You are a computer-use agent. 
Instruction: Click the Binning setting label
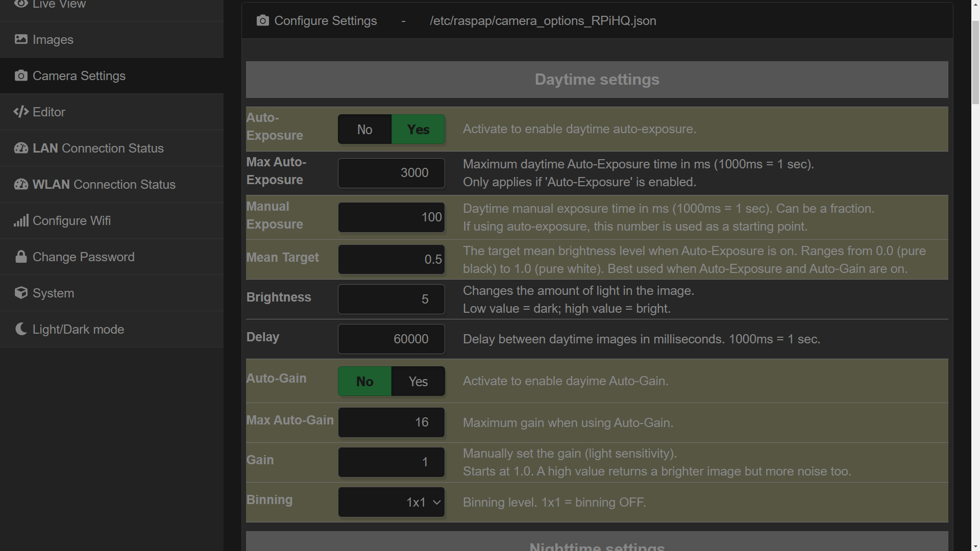269,499
